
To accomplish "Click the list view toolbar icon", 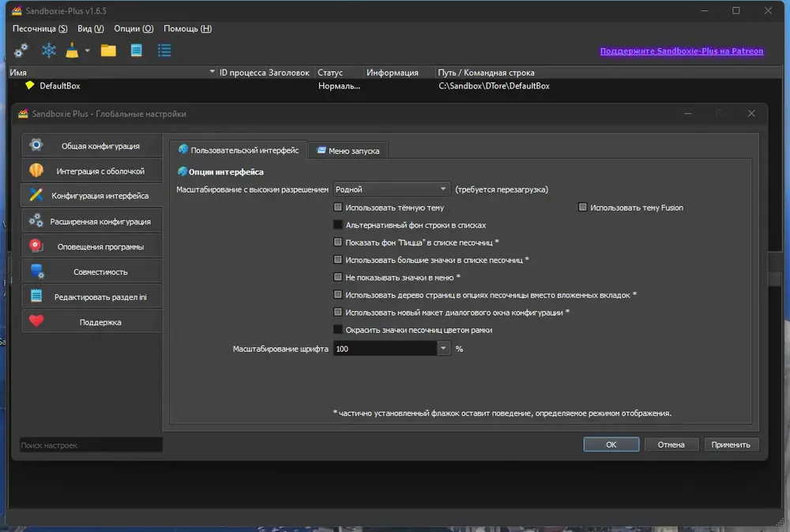I will point(164,51).
